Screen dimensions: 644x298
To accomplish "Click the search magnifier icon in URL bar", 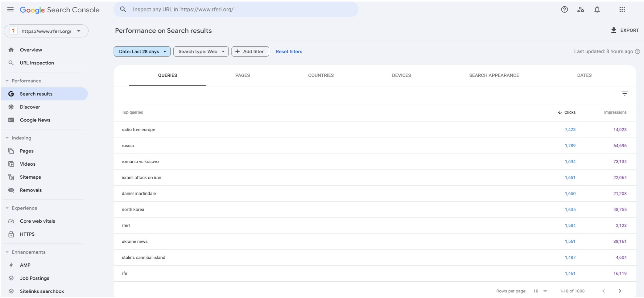I will coord(123,10).
